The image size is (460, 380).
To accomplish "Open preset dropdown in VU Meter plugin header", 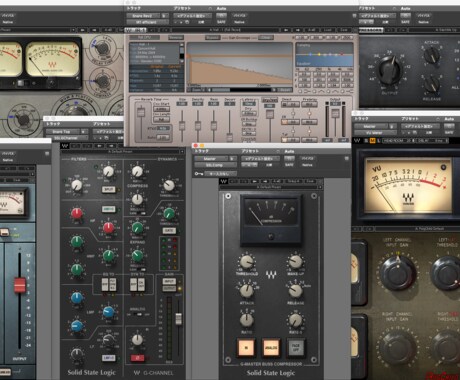I will coord(420,126).
